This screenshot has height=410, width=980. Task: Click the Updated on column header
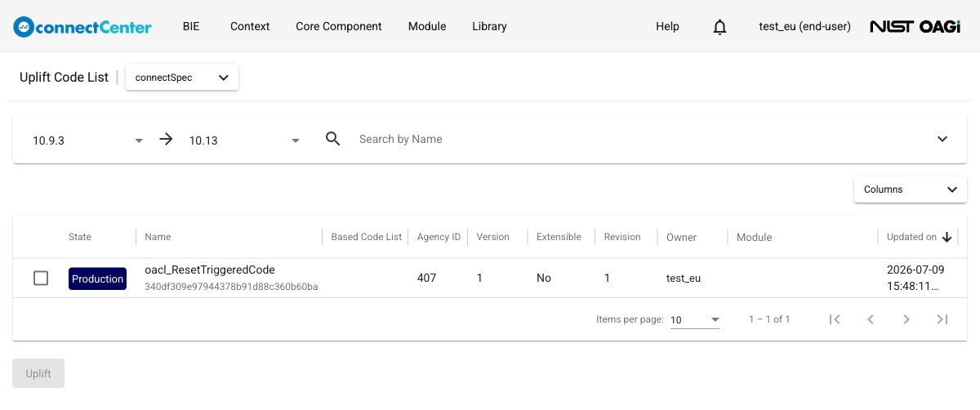pyautogui.click(x=911, y=237)
